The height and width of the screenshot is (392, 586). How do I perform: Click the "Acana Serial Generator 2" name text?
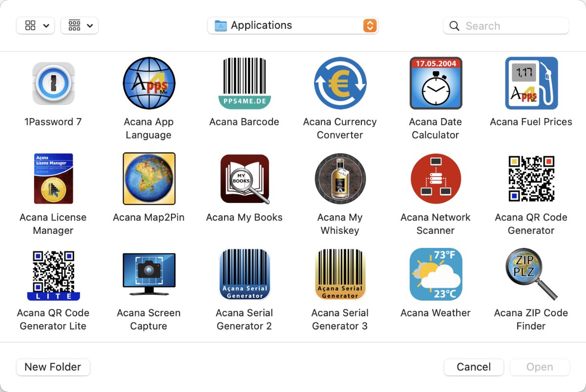pyautogui.click(x=244, y=319)
